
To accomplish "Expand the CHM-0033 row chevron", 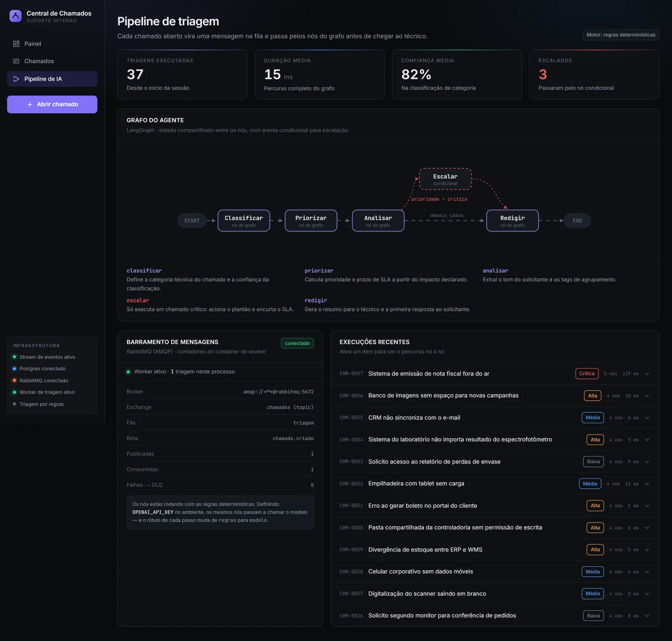I will 647,462.
